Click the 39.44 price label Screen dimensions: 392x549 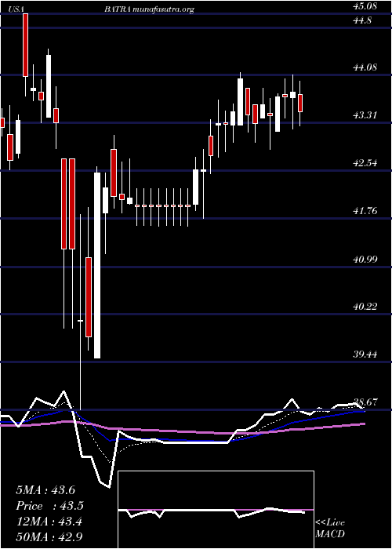click(366, 354)
